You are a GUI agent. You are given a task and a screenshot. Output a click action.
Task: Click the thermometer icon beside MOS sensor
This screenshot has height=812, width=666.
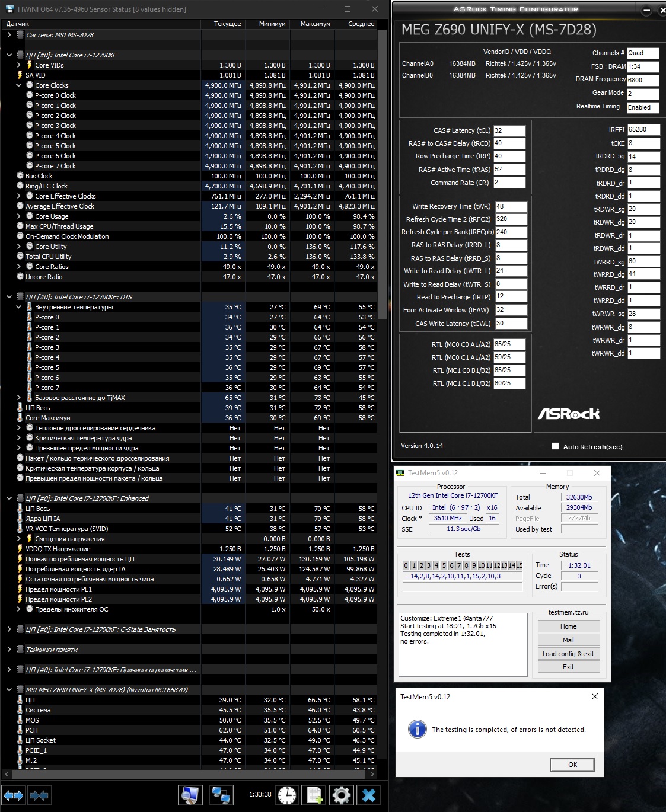(20, 720)
